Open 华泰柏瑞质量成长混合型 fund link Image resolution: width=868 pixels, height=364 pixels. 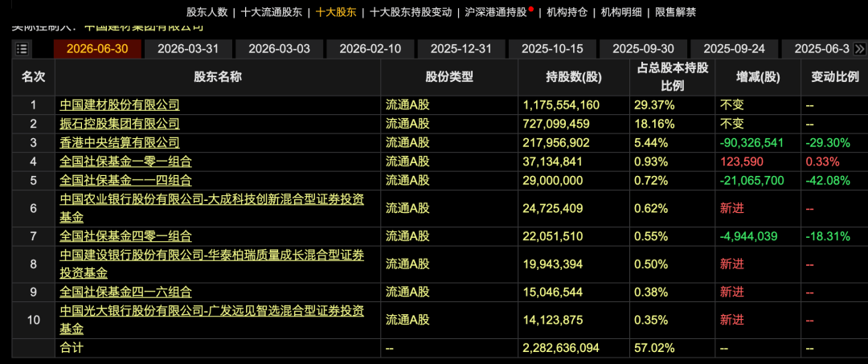point(211,264)
